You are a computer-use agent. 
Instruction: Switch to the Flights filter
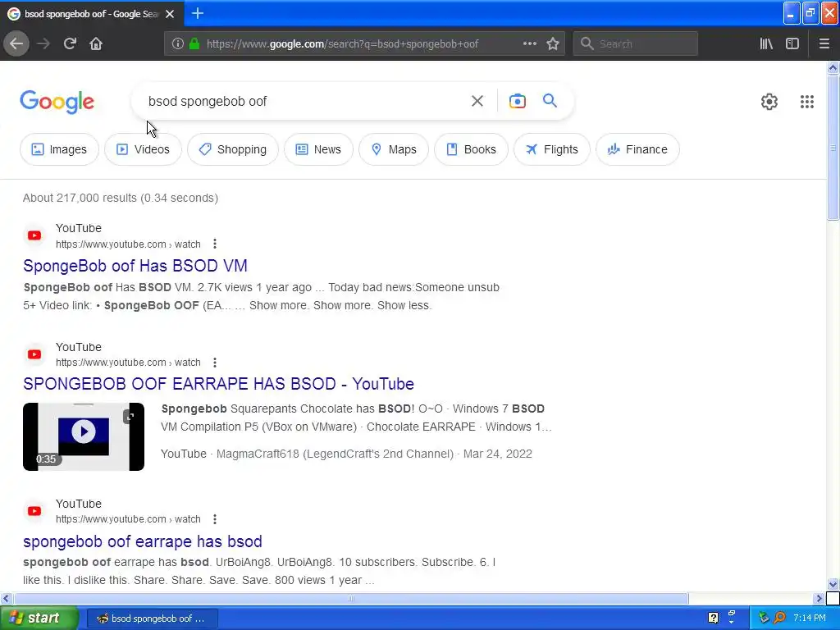552,149
